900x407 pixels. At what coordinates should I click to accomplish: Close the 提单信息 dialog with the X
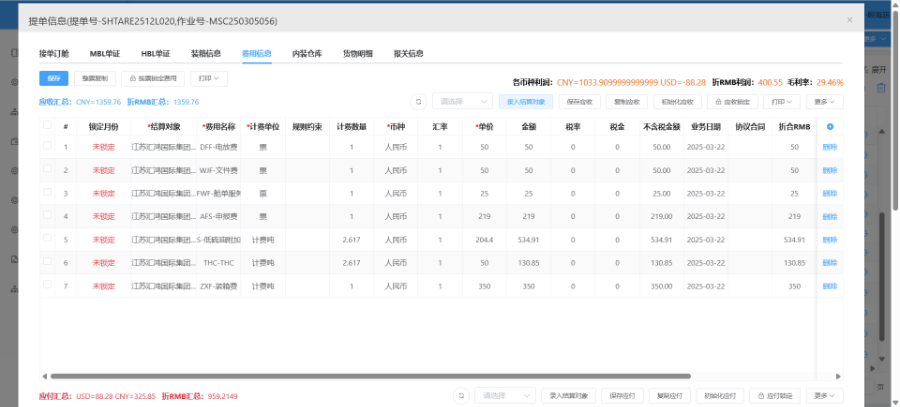(849, 20)
